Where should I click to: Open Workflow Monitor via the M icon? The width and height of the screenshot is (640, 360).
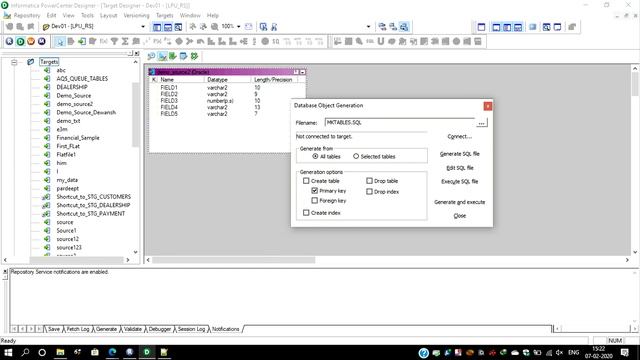pos(42,41)
